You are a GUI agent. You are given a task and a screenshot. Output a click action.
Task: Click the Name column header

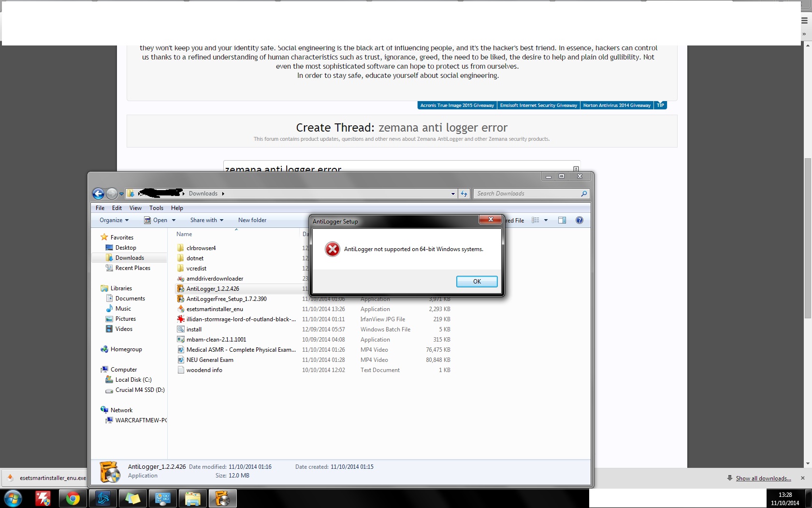coord(184,234)
